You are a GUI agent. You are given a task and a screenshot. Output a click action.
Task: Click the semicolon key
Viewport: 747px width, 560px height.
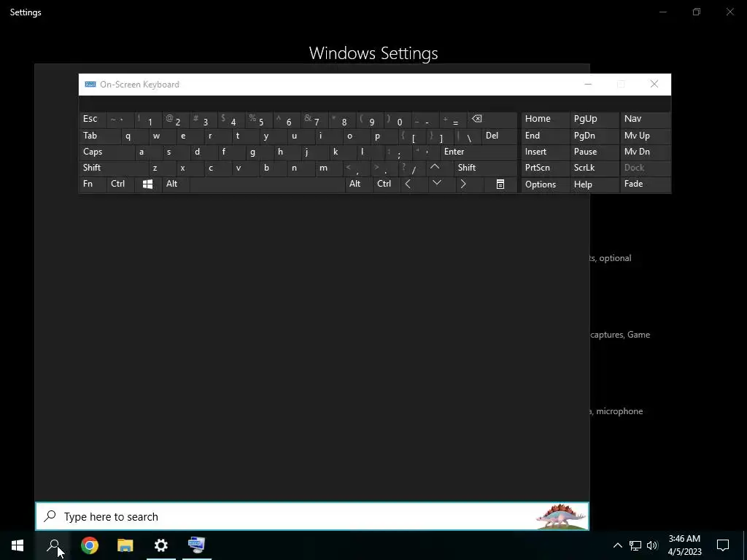[x=398, y=152]
